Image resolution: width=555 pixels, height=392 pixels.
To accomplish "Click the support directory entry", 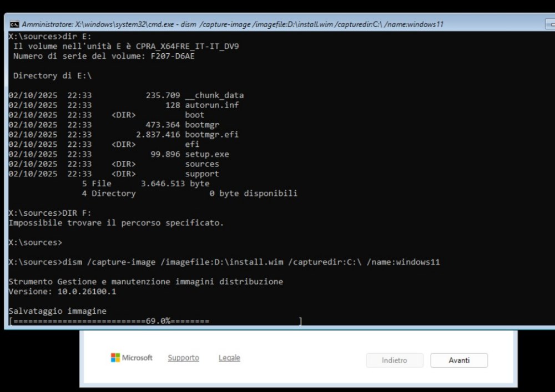I will coord(202,174).
